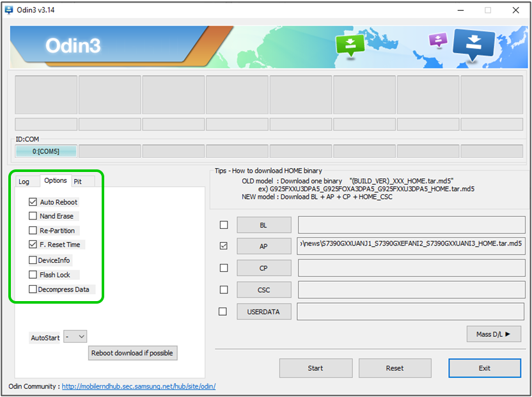Screen dimensions: 532x397
Task: Click the CSC file button
Action: click(263, 290)
